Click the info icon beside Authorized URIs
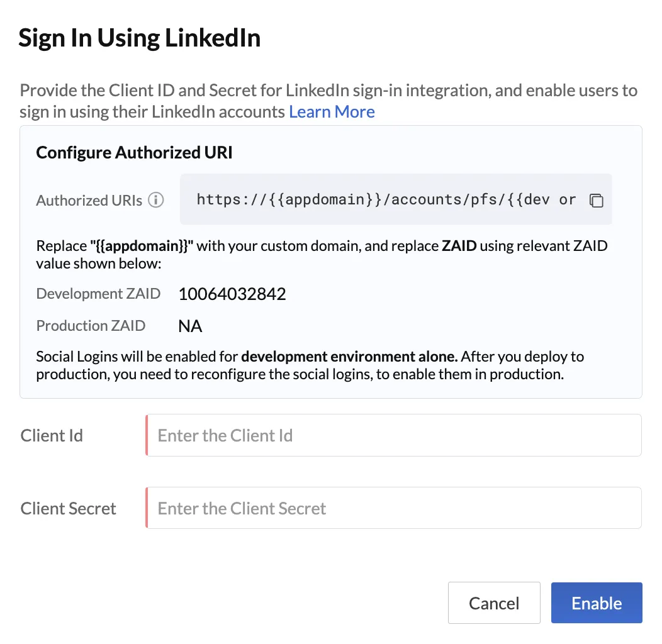 pyautogui.click(x=156, y=199)
